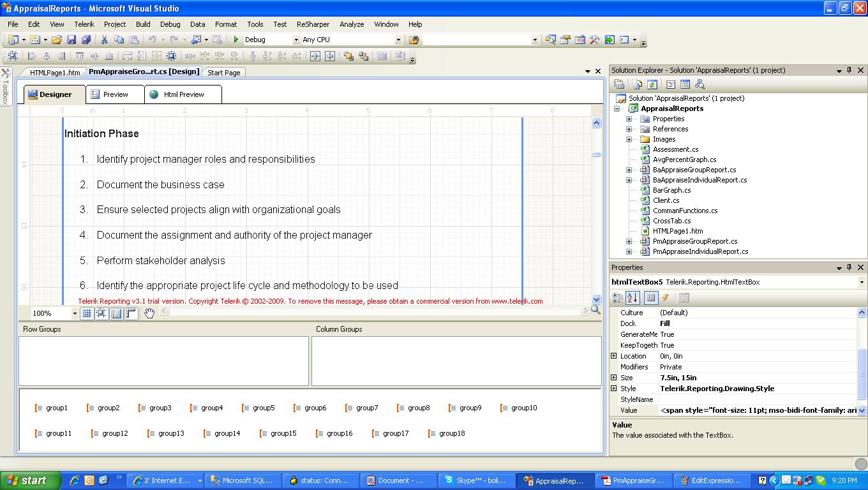
Task: Open the 100% zoom level dropdown
Action: point(74,313)
